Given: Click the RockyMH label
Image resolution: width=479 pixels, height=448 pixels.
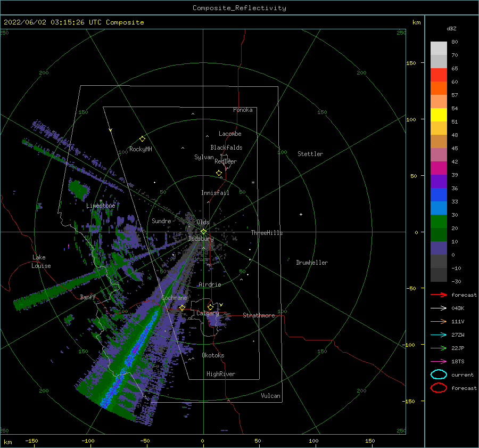Looking at the screenshot, I should click(x=141, y=149).
